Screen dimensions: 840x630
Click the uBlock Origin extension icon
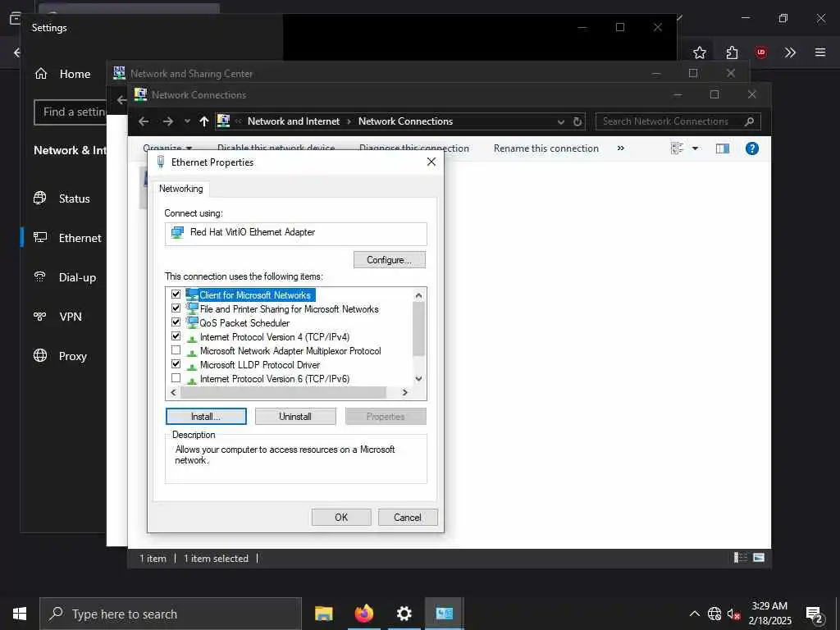coord(761,52)
